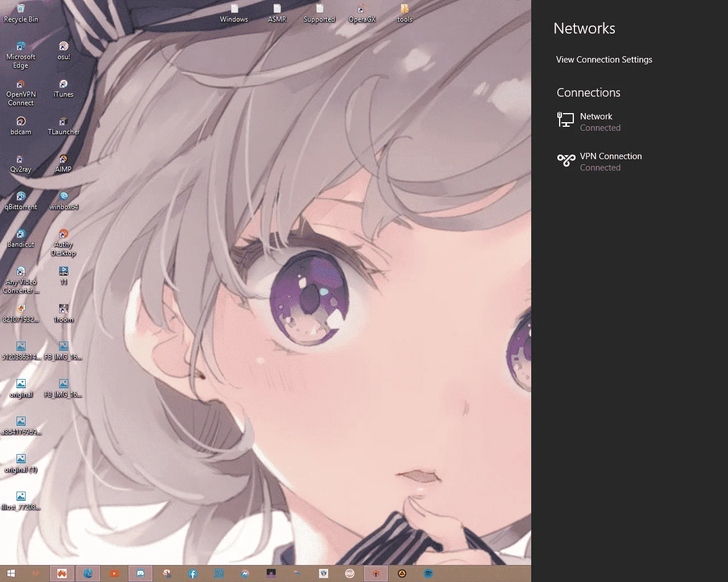Screen dimensions: 728x582
Task: Select the a8d41769d9... image file
Action: [21, 426]
